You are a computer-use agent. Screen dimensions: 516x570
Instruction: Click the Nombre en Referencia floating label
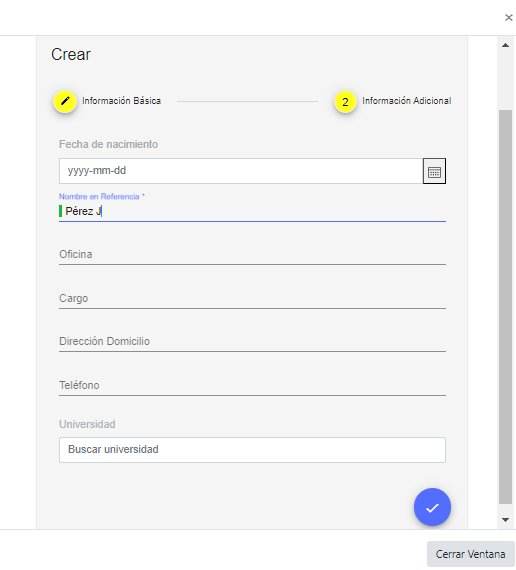[102, 197]
